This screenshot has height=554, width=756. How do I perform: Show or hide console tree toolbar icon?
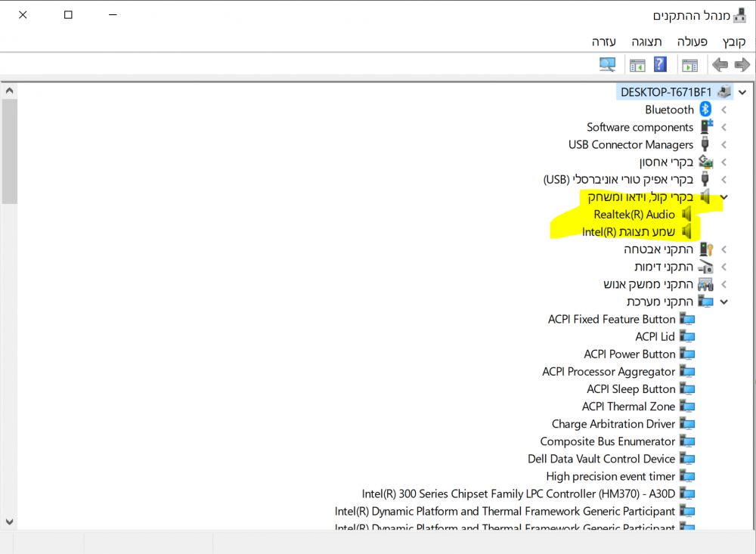tap(690, 64)
